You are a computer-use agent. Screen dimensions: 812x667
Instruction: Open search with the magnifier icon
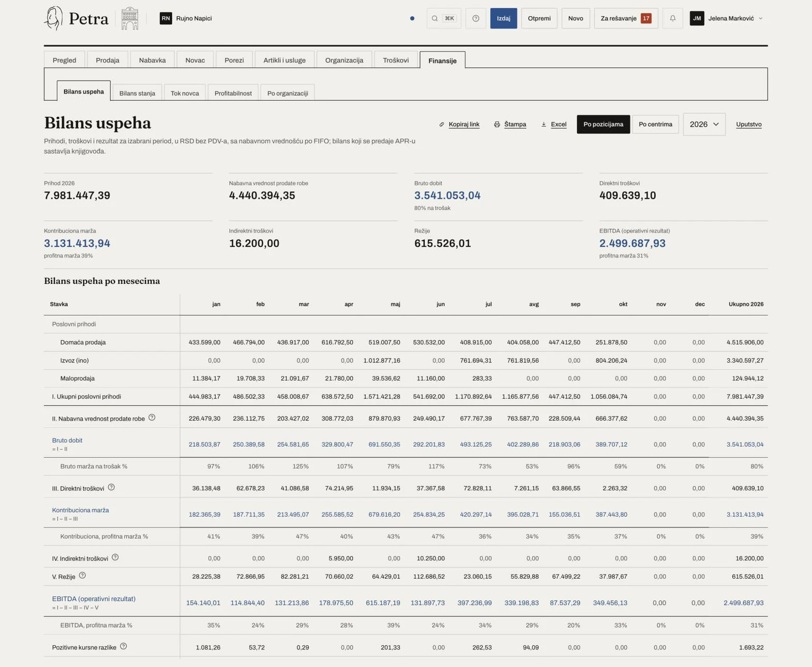coord(435,18)
